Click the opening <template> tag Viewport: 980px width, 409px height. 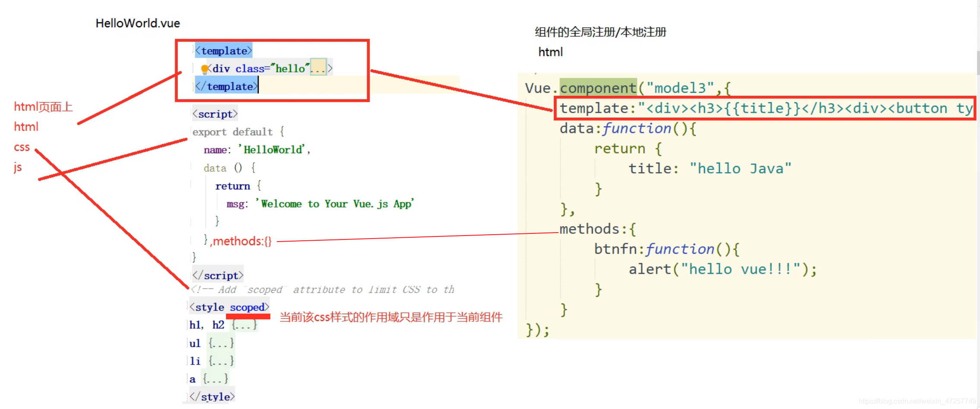(x=224, y=51)
